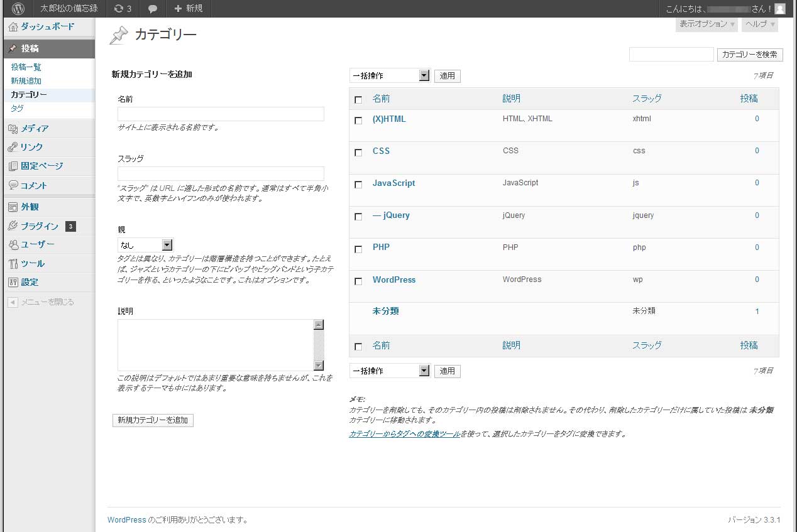Click the カテゴリーを検索 button
This screenshot has width=797, height=532.
tap(750, 55)
